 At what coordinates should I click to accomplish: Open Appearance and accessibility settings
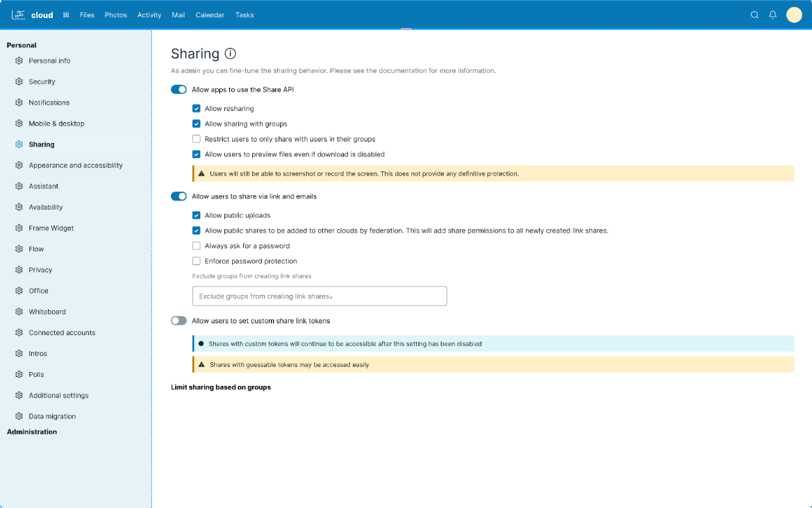[x=76, y=166]
